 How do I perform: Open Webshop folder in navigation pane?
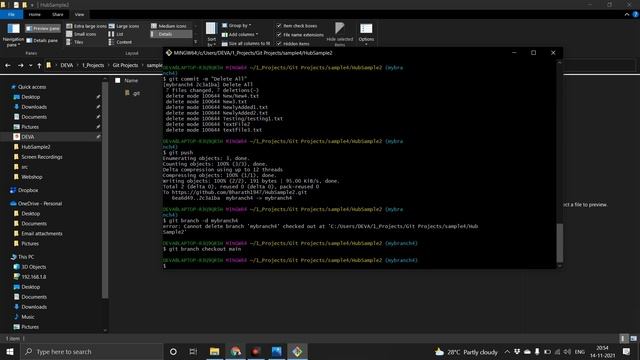tap(32, 177)
